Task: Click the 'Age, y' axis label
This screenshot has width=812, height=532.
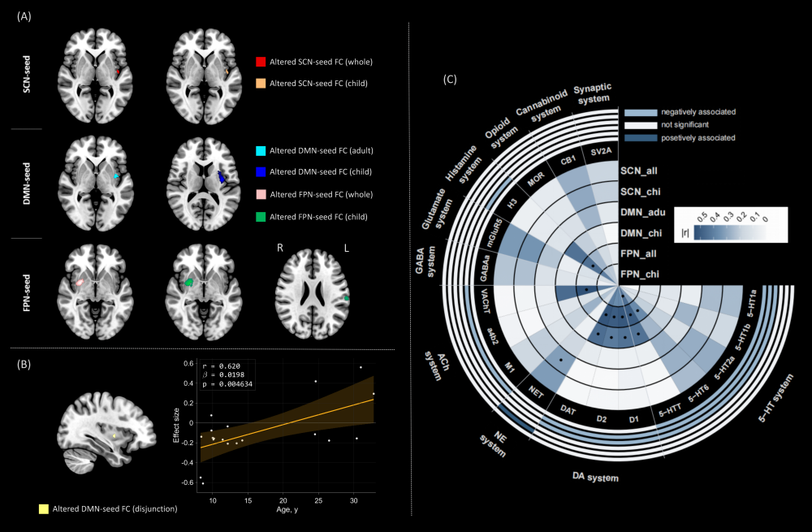Action: click(287, 510)
